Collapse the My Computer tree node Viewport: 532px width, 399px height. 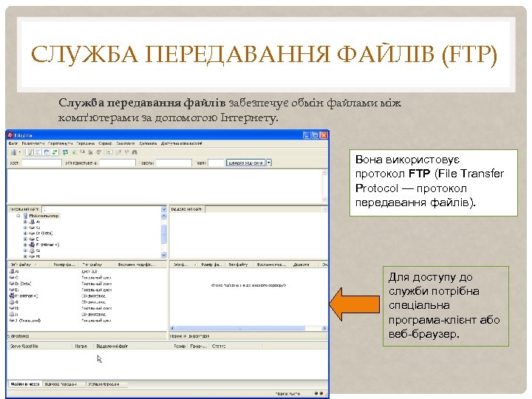[18, 216]
